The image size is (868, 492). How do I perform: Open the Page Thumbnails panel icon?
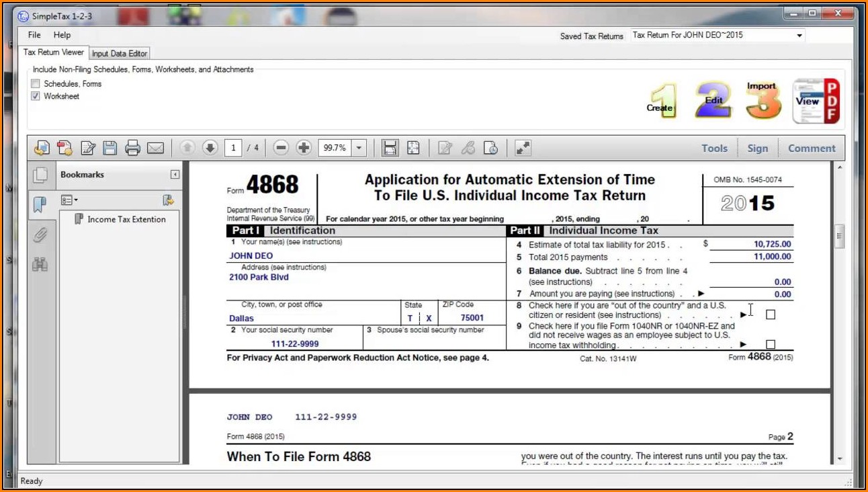tap(40, 175)
